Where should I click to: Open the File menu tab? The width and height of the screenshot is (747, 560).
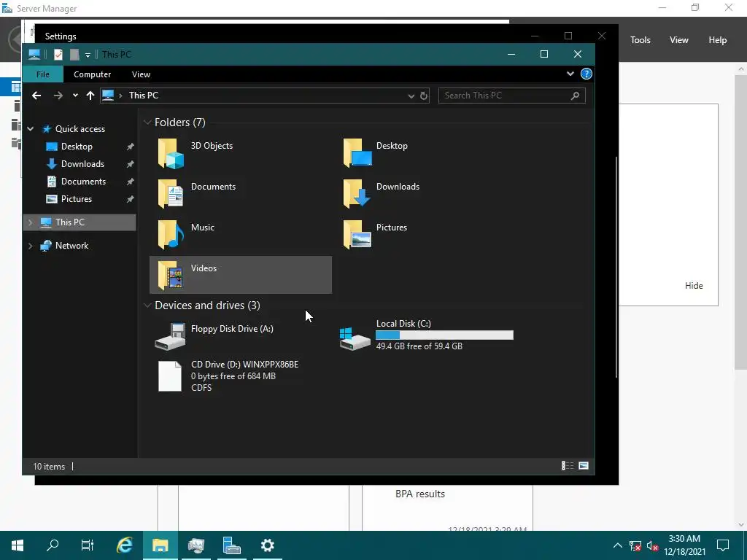(x=43, y=74)
